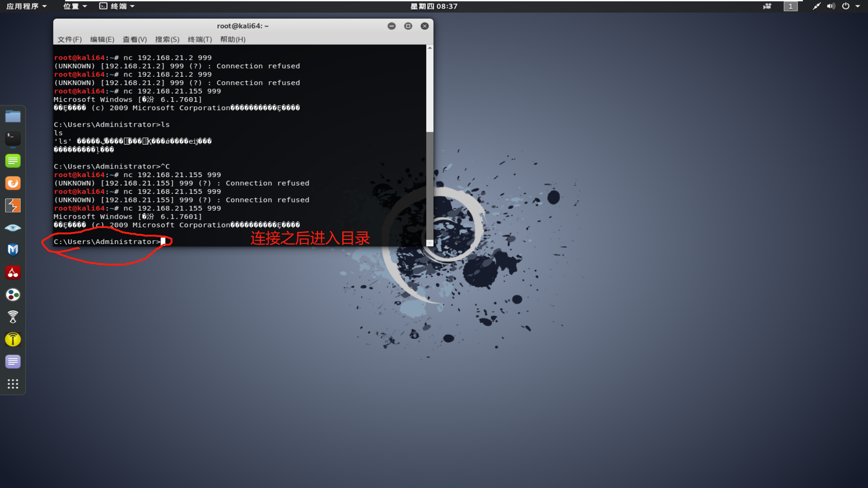The width and height of the screenshot is (868, 488).
Task: Open the 文件(F) terminal menu
Action: 70,39
